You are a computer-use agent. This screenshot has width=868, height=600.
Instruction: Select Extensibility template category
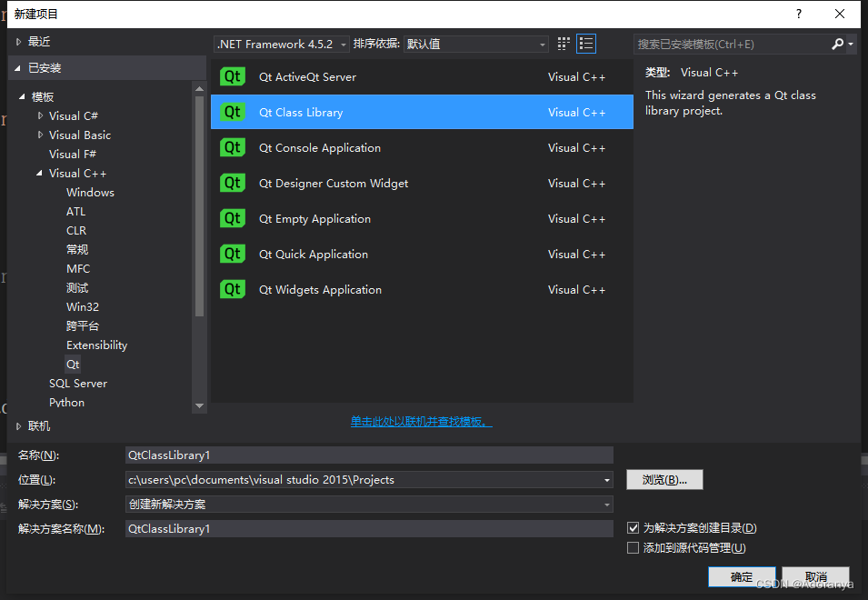[x=97, y=345]
